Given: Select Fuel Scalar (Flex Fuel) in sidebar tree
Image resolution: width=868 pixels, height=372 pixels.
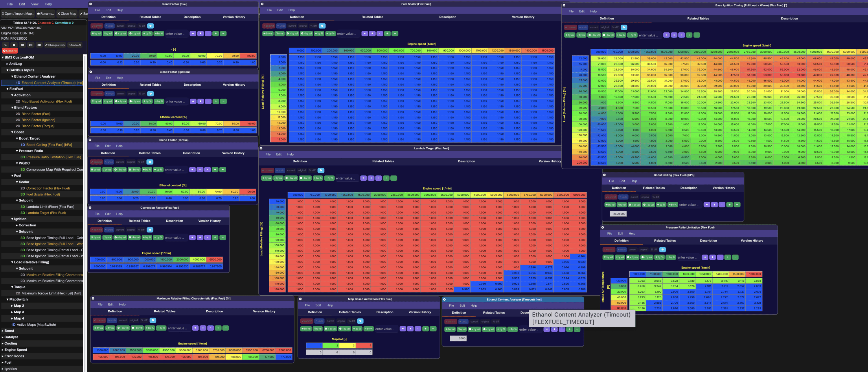Looking at the screenshot, I should [x=43, y=195].
